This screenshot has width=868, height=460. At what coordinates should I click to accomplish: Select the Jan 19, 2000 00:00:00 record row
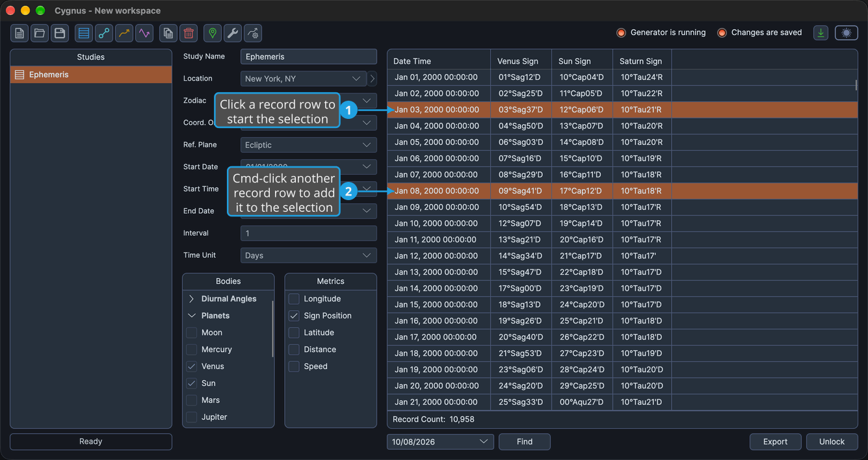pyautogui.click(x=622, y=370)
